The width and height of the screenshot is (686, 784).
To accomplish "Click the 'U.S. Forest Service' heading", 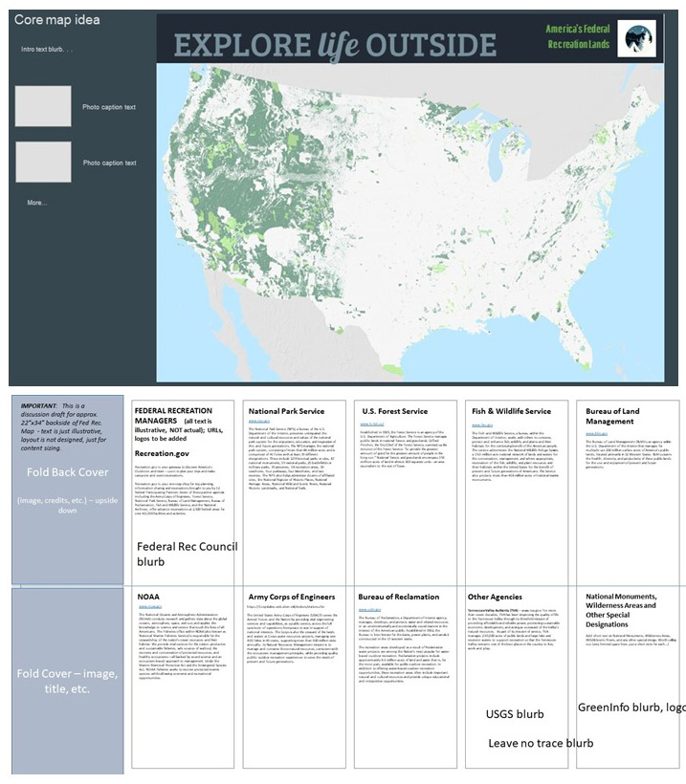I will coord(395,411).
